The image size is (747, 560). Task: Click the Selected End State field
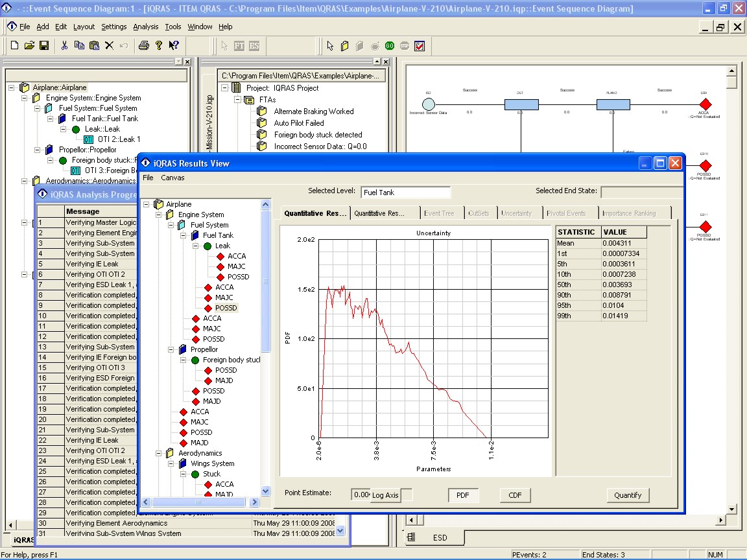(642, 192)
